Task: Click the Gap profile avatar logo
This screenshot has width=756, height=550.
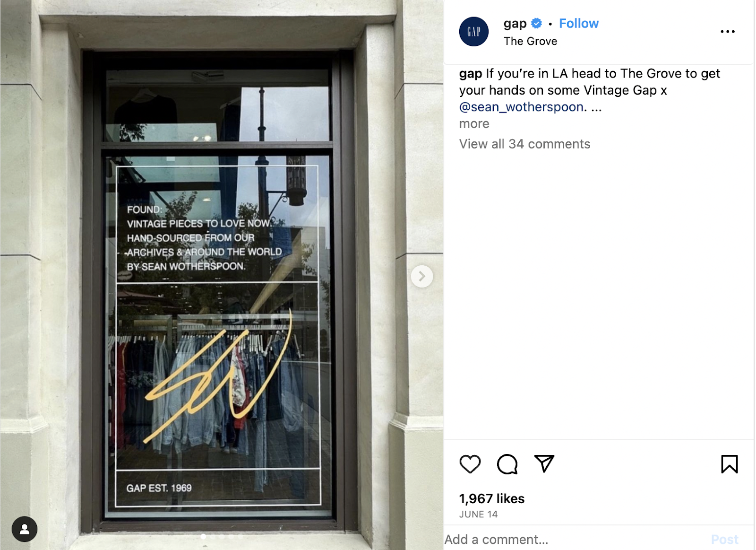Action: [x=473, y=32]
